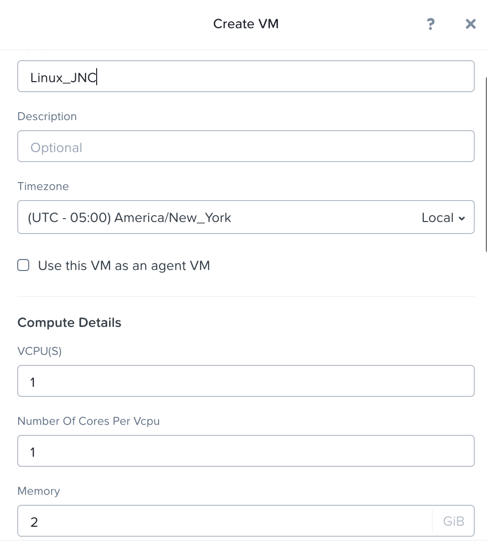Focus the Memory value field showing 2
Viewport: 487px width, 542px height.
[225, 521]
